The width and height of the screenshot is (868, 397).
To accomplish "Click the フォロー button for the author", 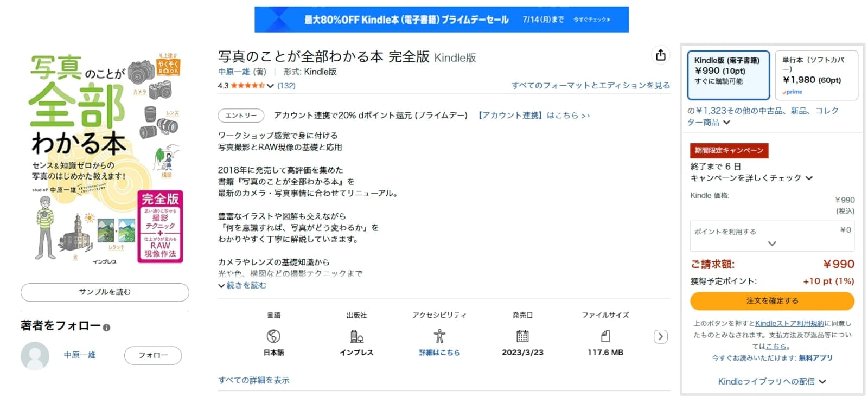I will (x=153, y=355).
